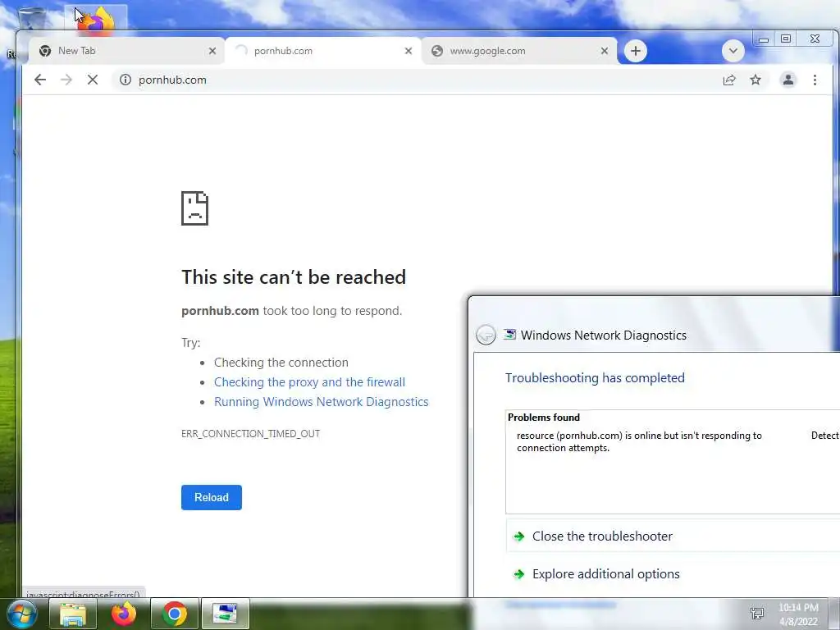Screen dimensions: 840x630
Task: Choose Explore additional options
Action: (x=673, y=574)
